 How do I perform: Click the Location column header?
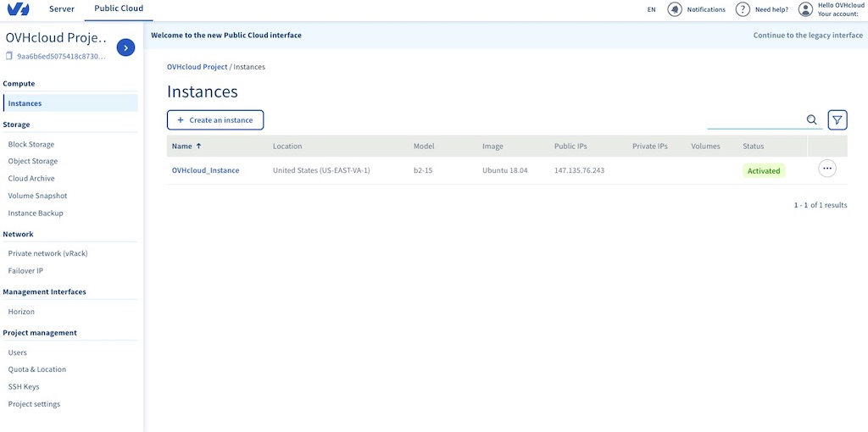287,146
